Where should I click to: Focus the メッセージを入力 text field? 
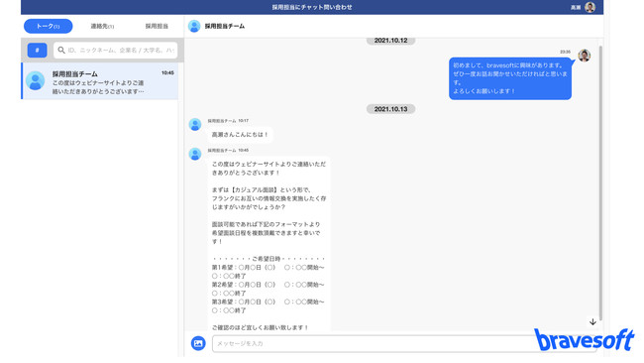[x=404, y=344]
